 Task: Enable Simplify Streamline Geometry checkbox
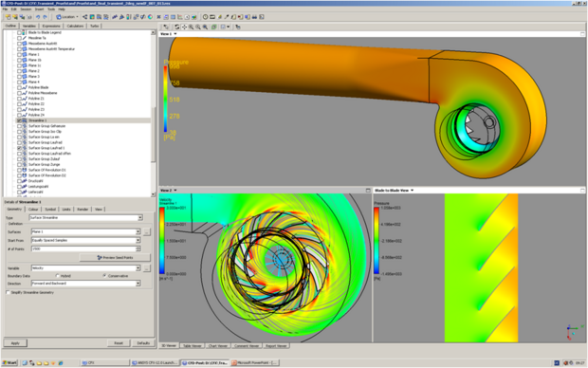8,293
